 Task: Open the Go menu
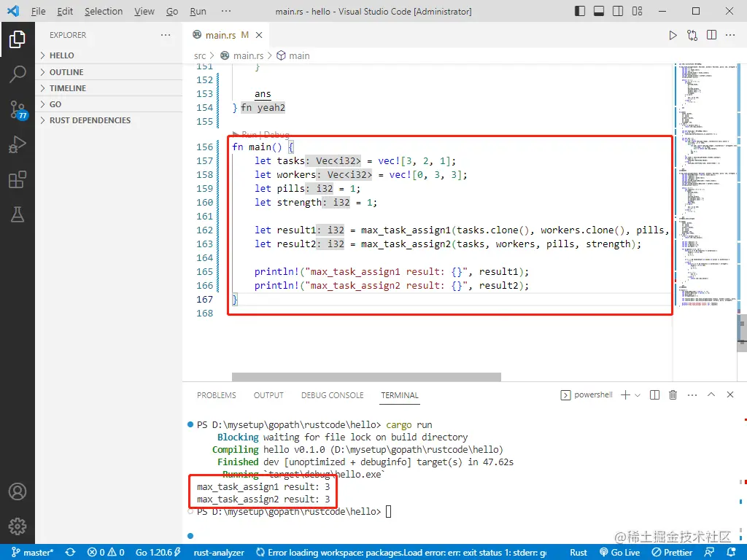click(x=172, y=11)
